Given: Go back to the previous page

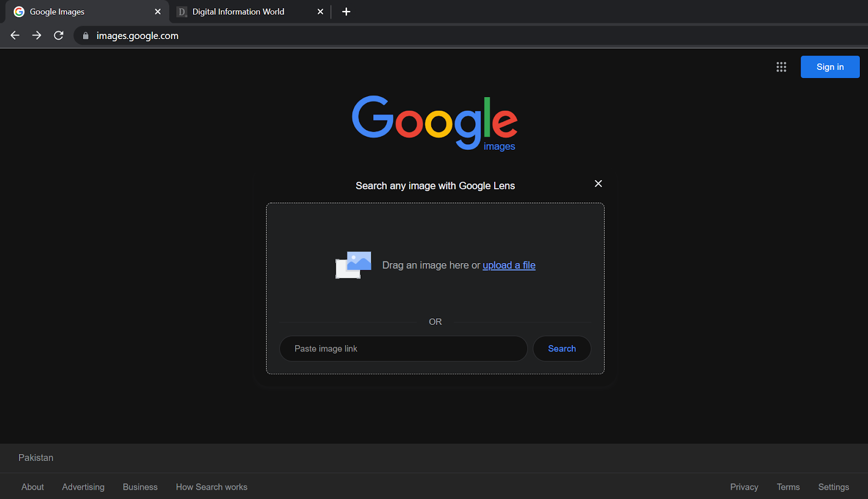Looking at the screenshot, I should click(x=15, y=35).
